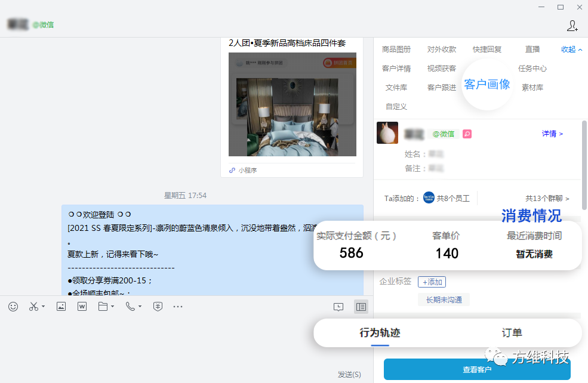Click the +添加 tag button
Image resolution: width=588 pixels, height=383 pixels.
coord(432,282)
